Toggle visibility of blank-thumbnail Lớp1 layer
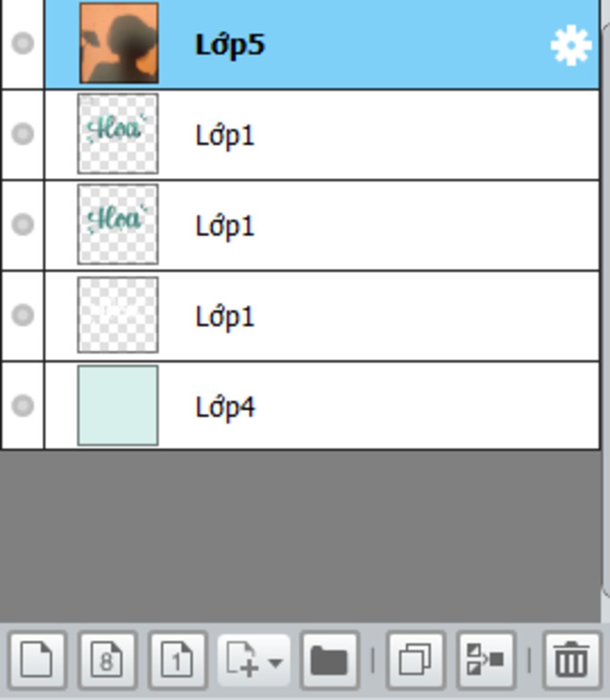The width and height of the screenshot is (610, 700). (23, 315)
